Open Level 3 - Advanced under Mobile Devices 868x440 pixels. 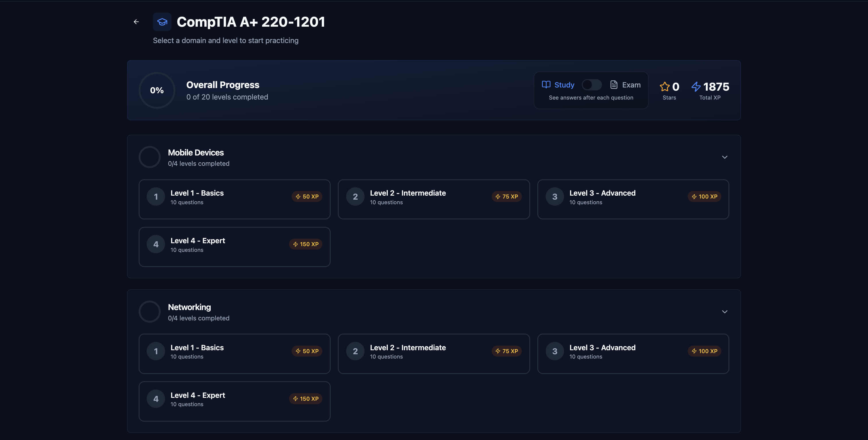633,199
